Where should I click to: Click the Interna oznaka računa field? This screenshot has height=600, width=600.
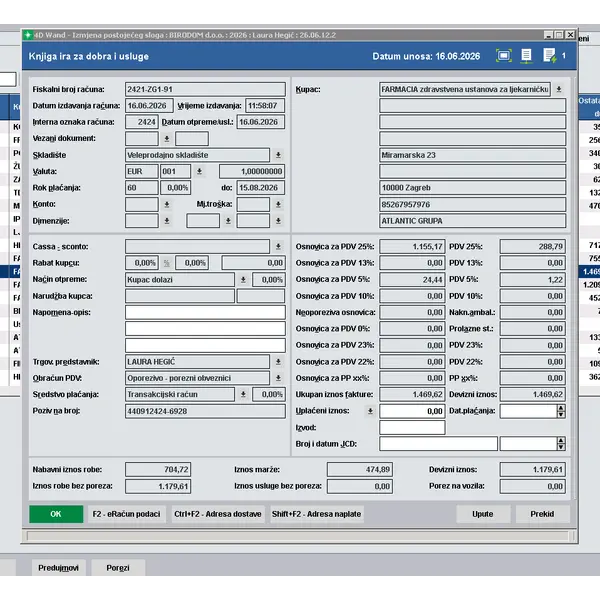(x=142, y=122)
